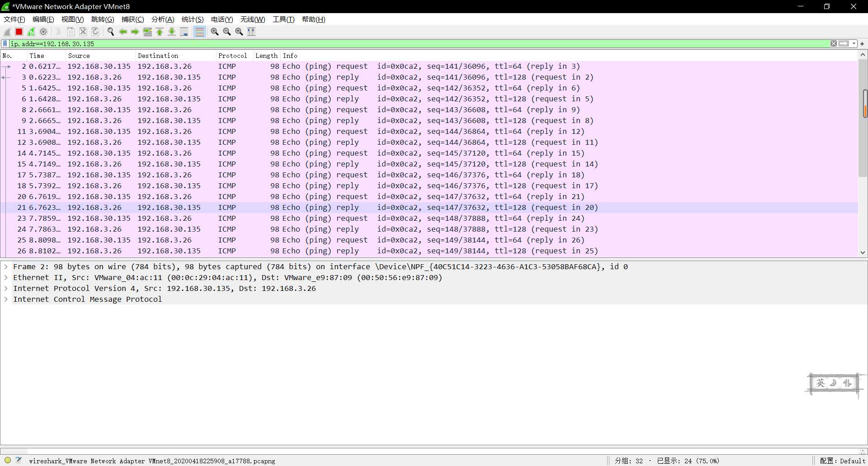
Task: Select packet 26 reply with seq=149/38144
Action: pos(429,251)
